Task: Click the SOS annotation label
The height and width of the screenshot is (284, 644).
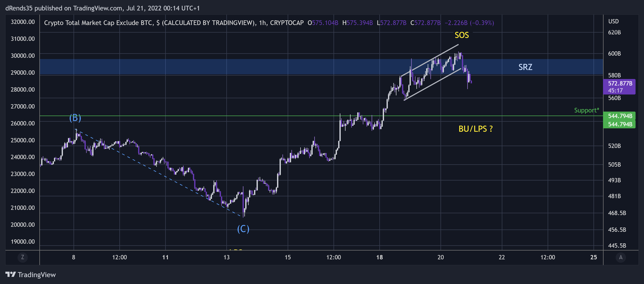Action: pos(462,35)
